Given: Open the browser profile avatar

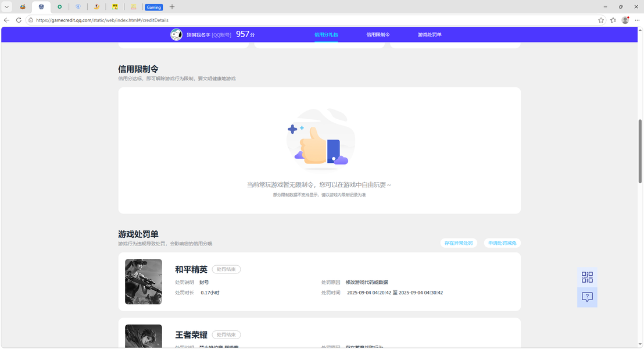Looking at the screenshot, I should [625, 20].
